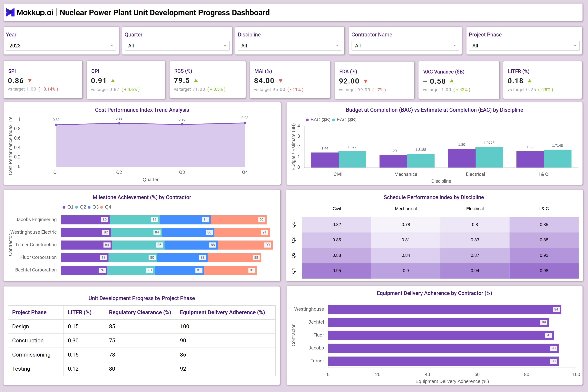Select the Mechanical EAC bar 1.3188
This screenshot has width=588, height=392.
tap(421, 161)
